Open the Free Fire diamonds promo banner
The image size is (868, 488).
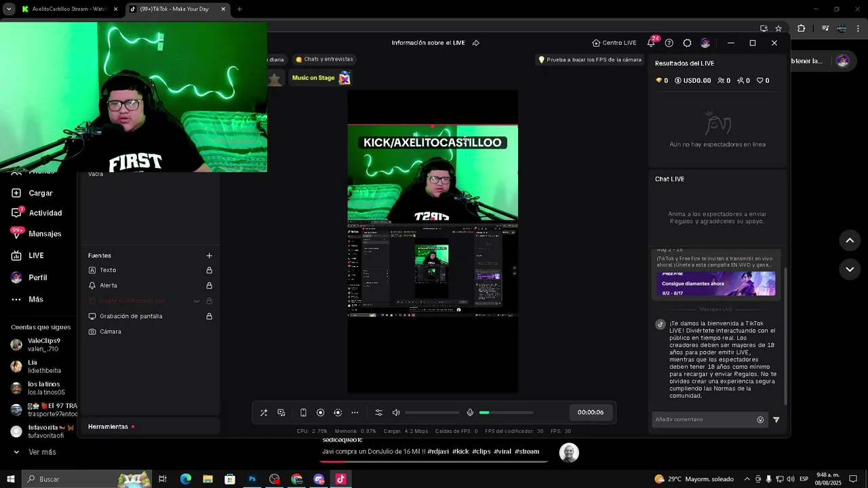(716, 283)
